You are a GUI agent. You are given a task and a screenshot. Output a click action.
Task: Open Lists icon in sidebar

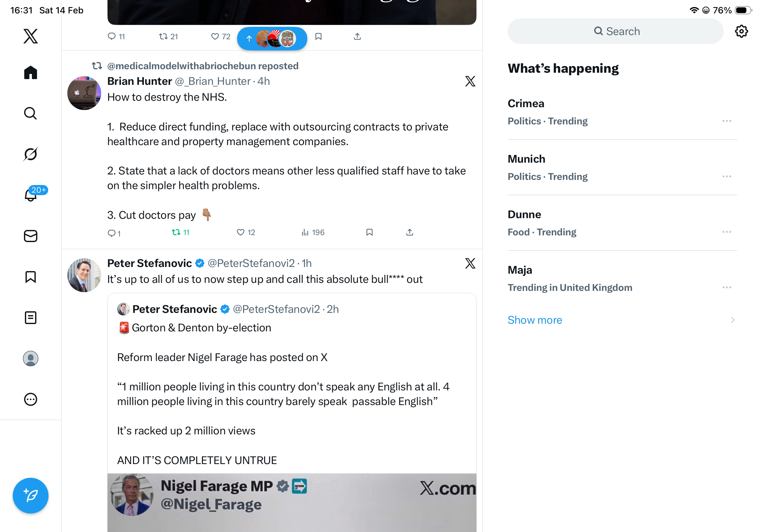pos(31,317)
